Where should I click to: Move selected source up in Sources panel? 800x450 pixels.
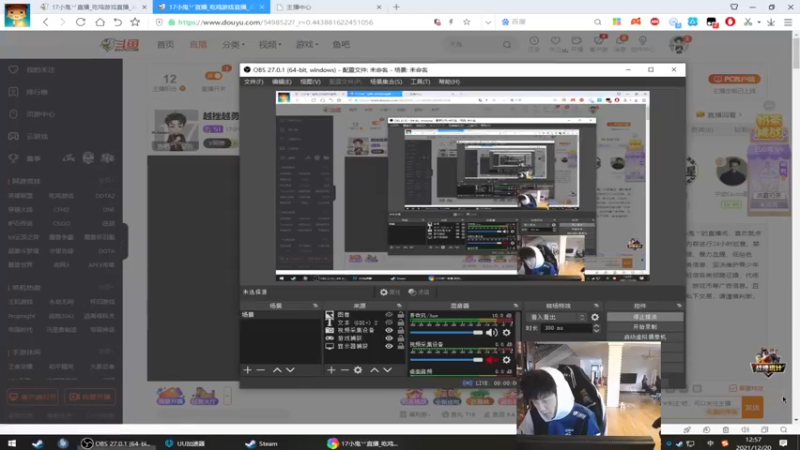[x=374, y=370]
